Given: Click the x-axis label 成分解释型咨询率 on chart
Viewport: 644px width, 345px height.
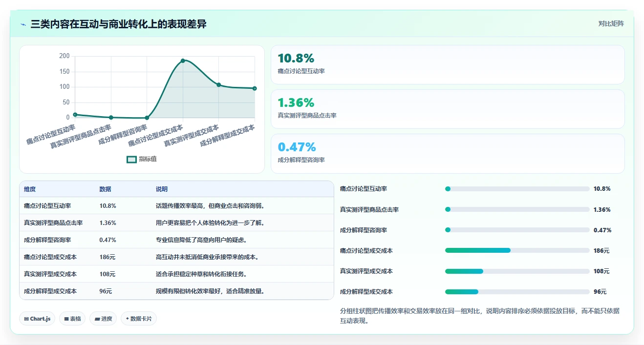Looking at the screenshot, I should [123, 135].
